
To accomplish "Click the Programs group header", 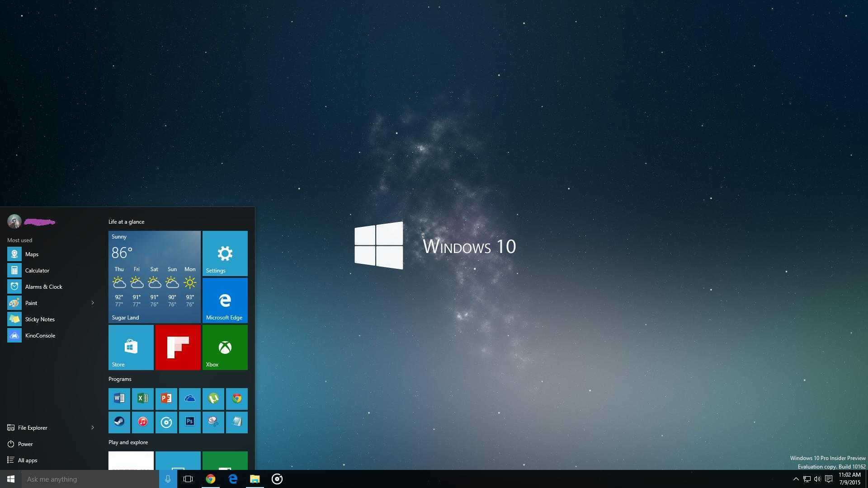I will pos(120,379).
